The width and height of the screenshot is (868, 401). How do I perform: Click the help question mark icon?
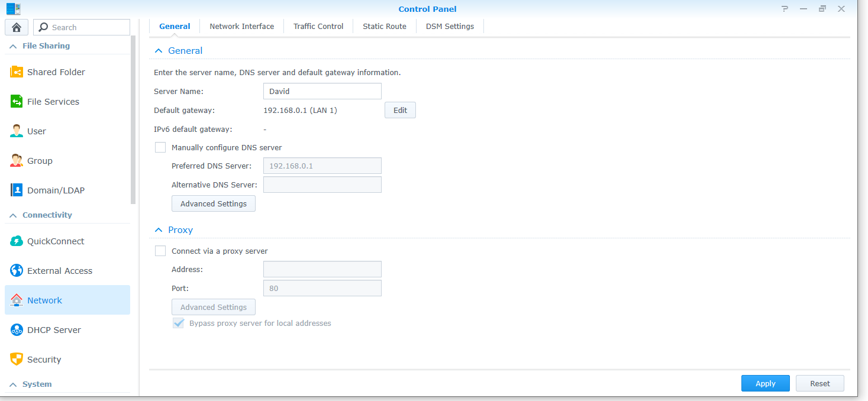point(785,9)
